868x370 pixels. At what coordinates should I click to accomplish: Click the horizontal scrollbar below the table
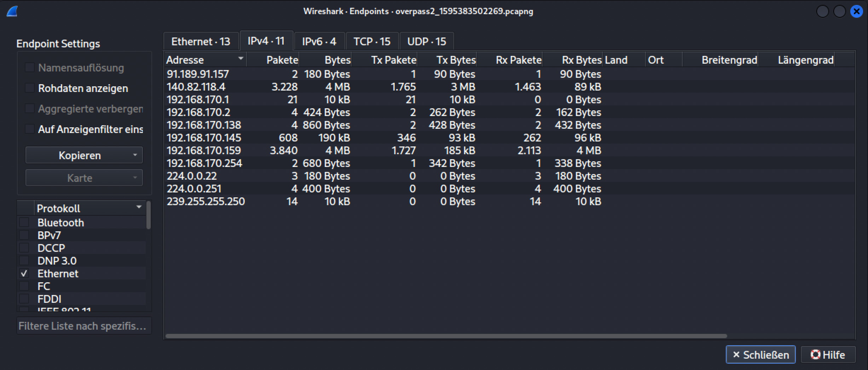(446, 336)
